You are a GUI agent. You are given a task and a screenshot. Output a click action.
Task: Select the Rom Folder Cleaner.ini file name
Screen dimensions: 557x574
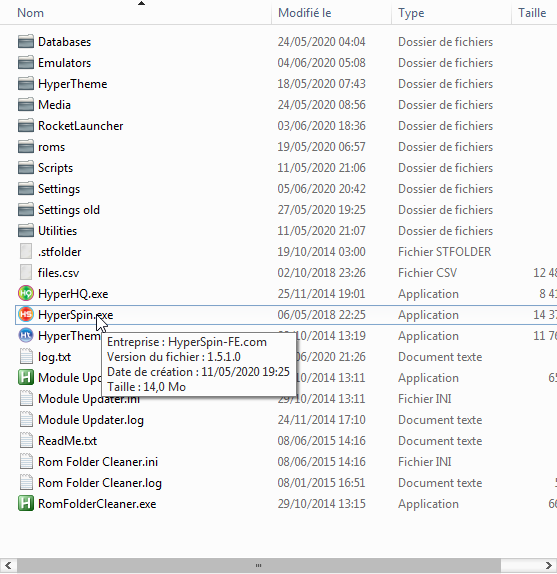pyautogui.click(x=98, y=462)
